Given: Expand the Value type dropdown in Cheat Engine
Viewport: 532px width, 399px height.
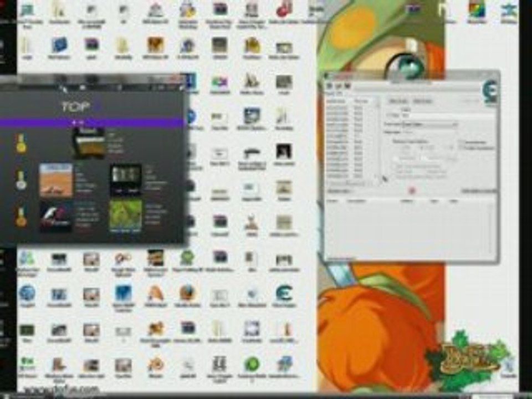Looking at the screenshot, I should [x=429, y=132].
